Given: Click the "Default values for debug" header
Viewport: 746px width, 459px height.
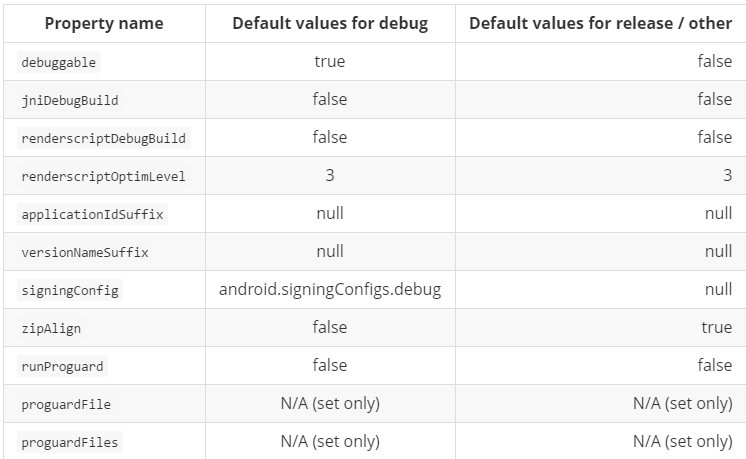Looking at the screenshot, I should pos(329,23).
